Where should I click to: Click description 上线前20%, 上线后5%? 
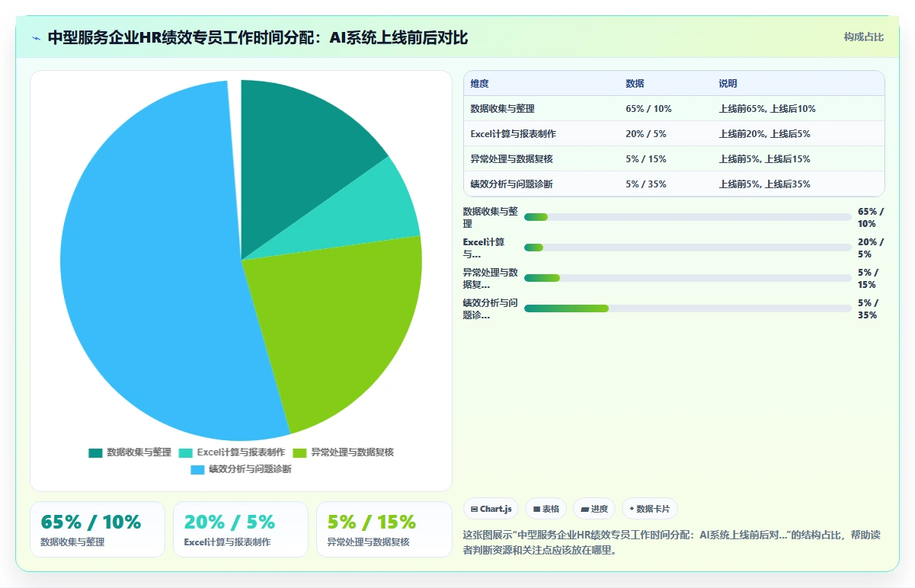[764, 134]
